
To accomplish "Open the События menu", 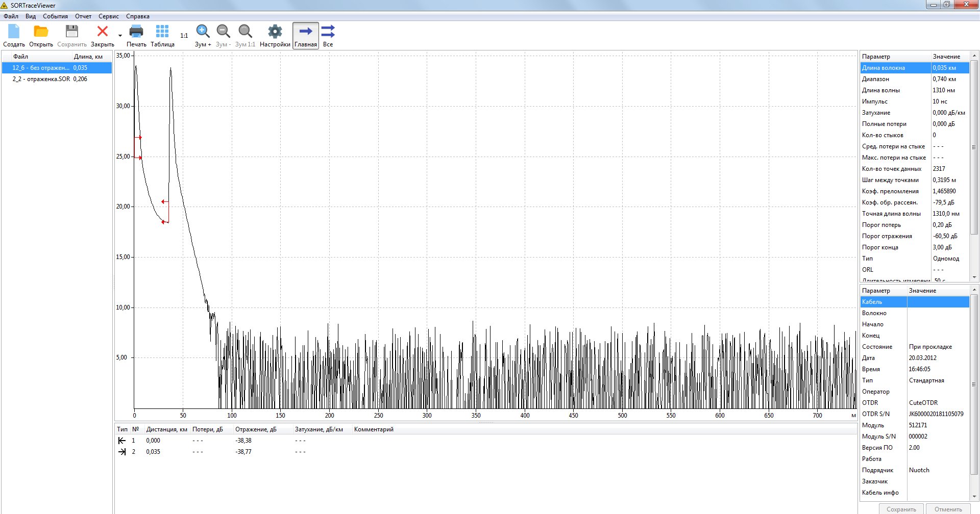I will coord(55,16).
